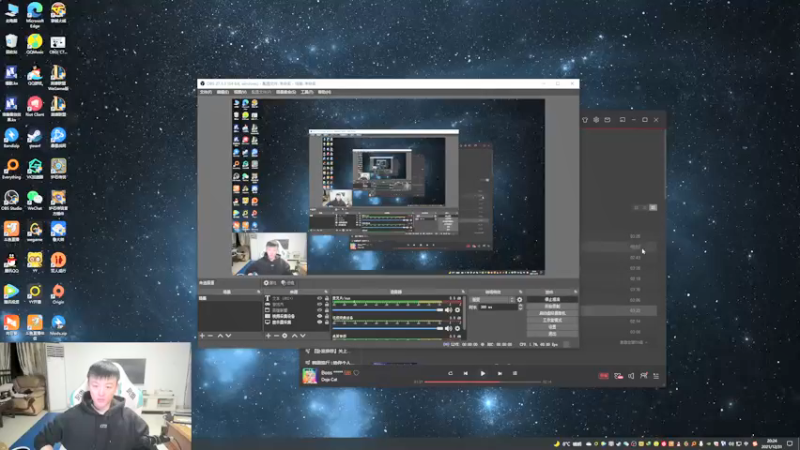
Task: Change loop mode in the music player
Action: point(450,373)
